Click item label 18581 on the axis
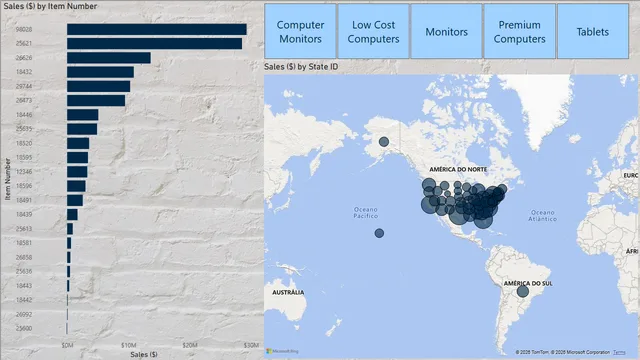Viewport: 640px width, 360px height. pyautogui.click(x=24, y=243)
